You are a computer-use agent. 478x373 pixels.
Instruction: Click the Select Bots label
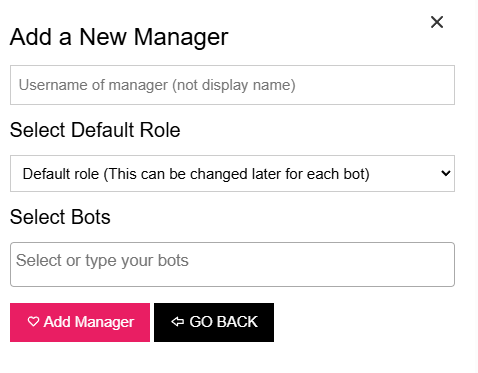coord(60,217)
